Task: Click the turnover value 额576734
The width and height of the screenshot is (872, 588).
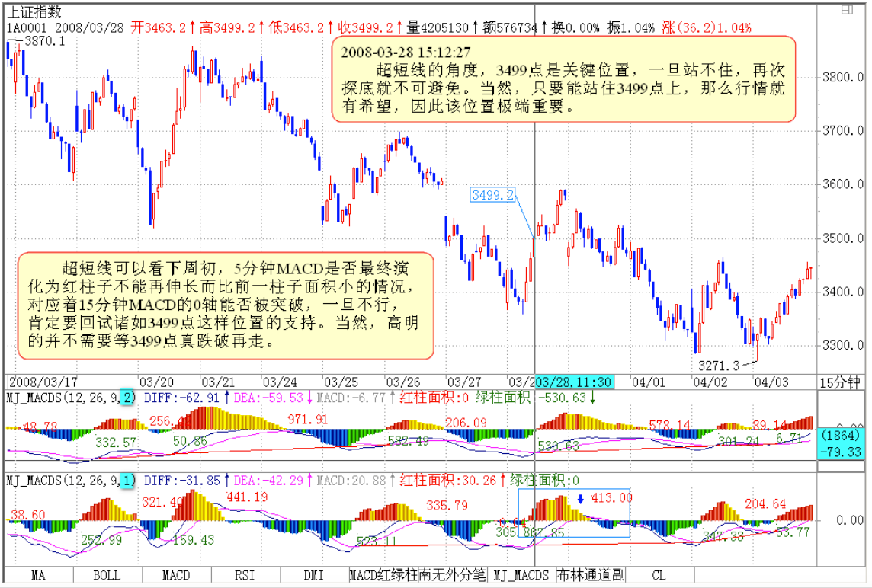Action: (x=510, y=27)
